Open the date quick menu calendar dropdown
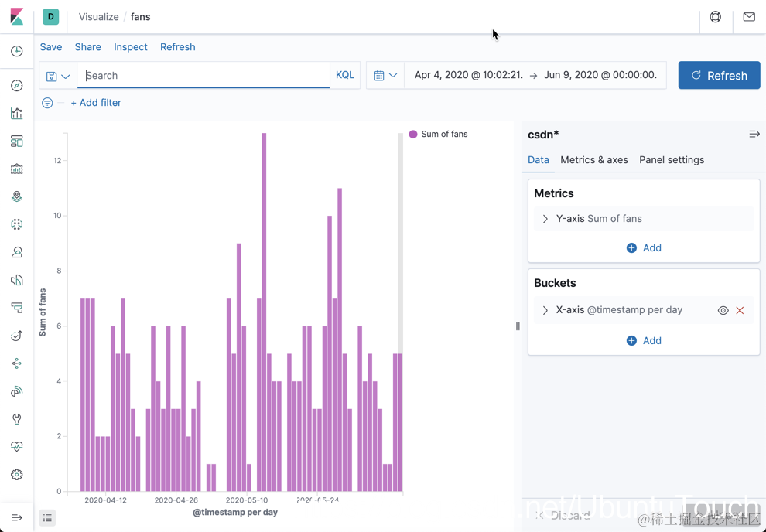Viewport: 766px width, 532px height. (385, 76)
